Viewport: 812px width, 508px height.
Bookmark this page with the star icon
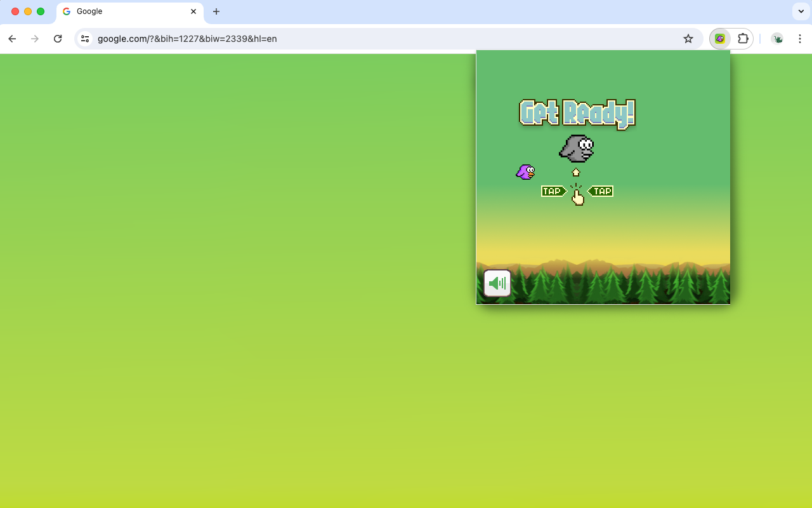click(x=688, y=39)
